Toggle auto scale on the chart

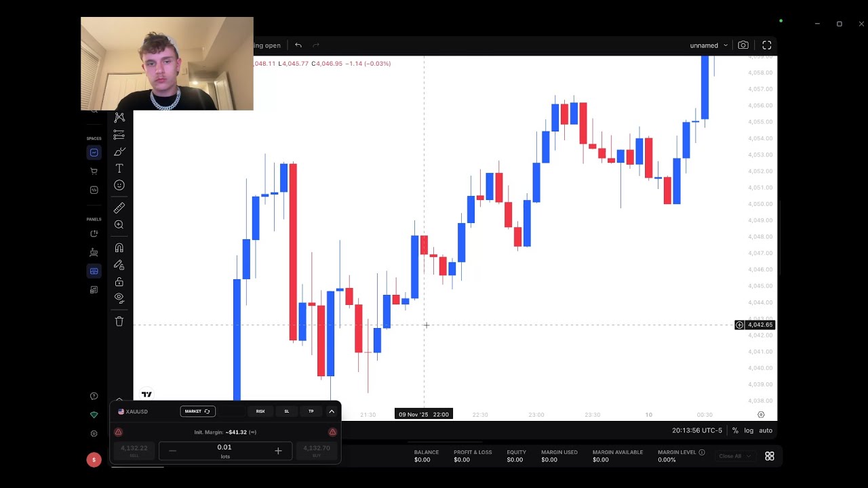tap(766, 430)
